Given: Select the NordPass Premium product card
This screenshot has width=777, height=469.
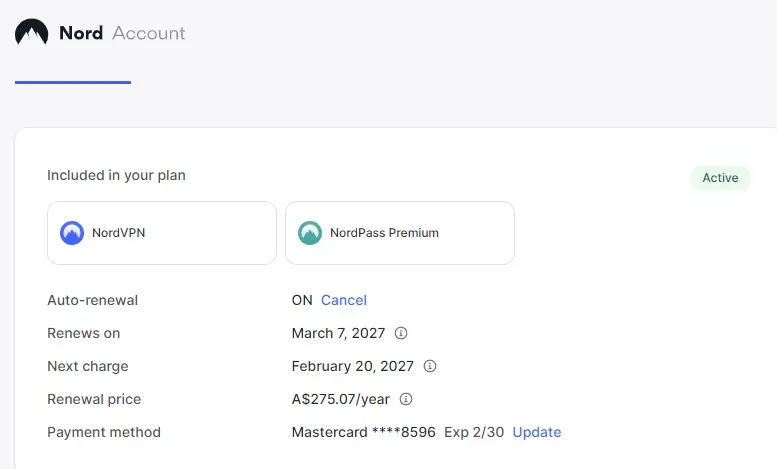Looking at the screenshot, I should coord(400,233).
